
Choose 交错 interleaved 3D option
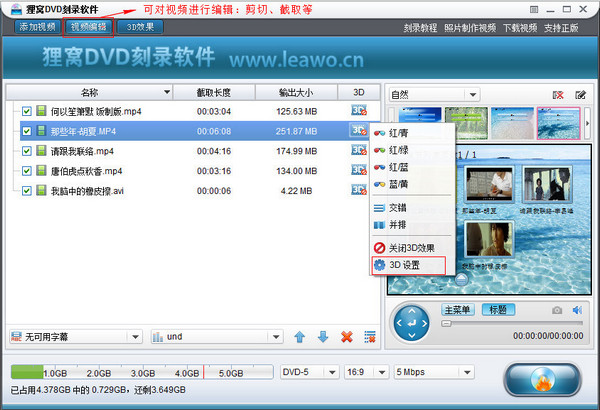pos(412,208)
